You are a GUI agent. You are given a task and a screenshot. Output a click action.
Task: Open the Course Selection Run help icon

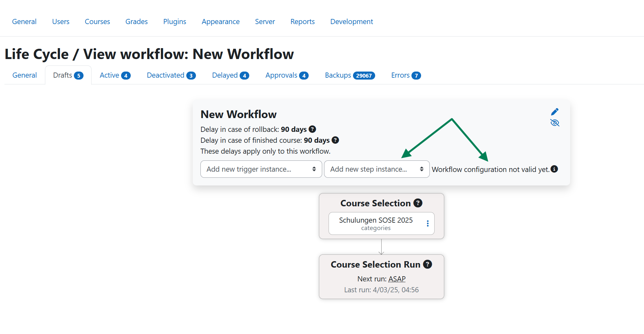click(427, 264)
